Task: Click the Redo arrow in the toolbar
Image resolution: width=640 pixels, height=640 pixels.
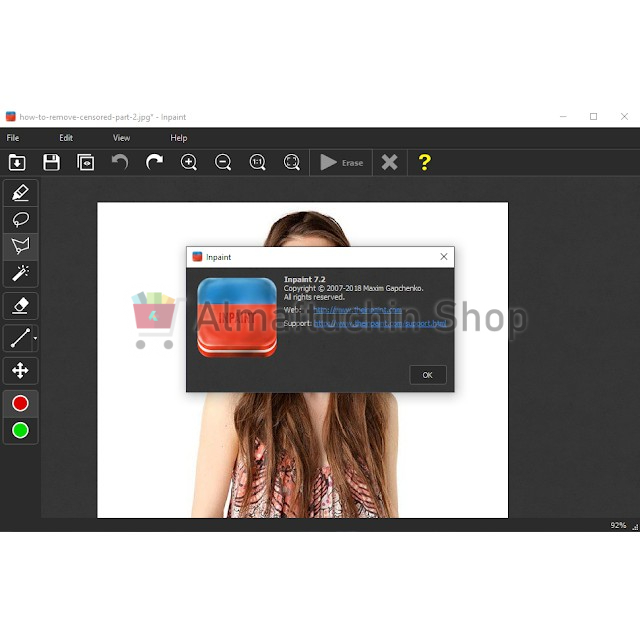Action: click(x=154, y=162)
